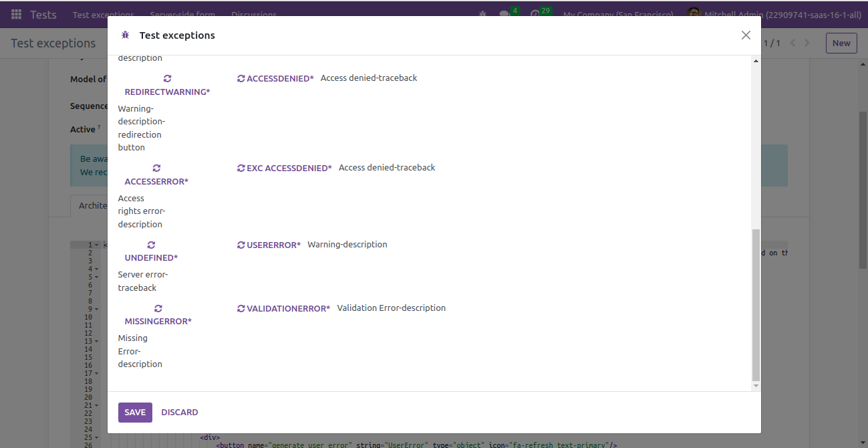The width and height of the screenshot is (868, 448).
Task: Click 'Access denied-traceback' text beside EXC ACCESSDENIED*
Action: tap(387, 168)
